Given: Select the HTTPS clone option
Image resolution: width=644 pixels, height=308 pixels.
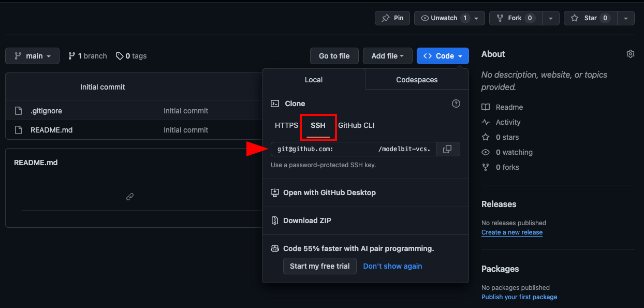Looking at the screenshot, I should 286,125.
